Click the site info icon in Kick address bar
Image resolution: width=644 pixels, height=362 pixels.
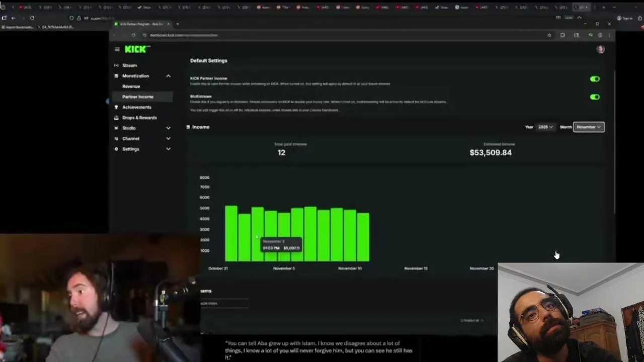pyautogui.click(x=144, y=35)
